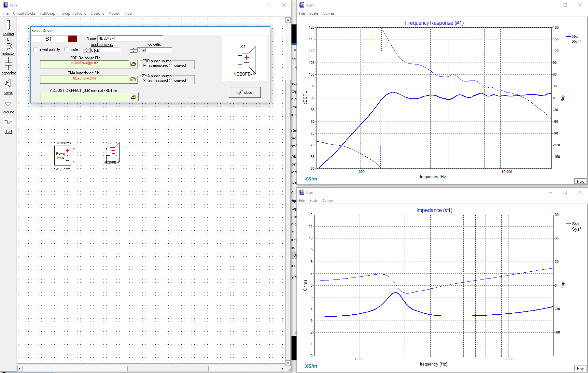Open Scale menu in Frequency Response window
588x373 pixels.
[314, 13]
